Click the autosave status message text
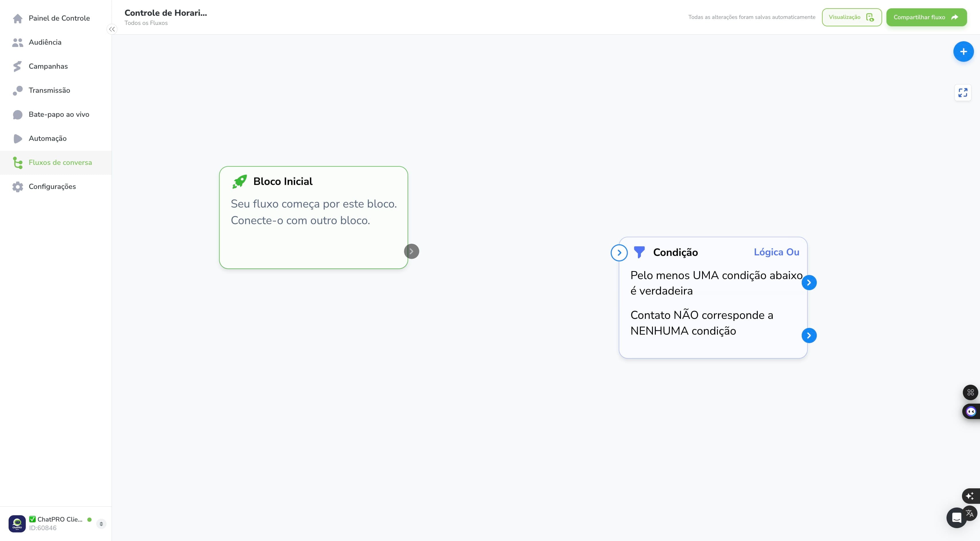The image size is (980, 541). click(x=752, y=17)
